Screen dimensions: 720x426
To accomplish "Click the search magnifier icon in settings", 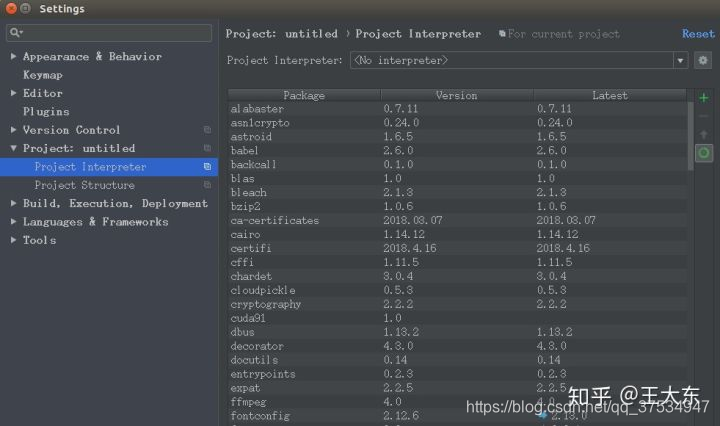I will (15, 32).
